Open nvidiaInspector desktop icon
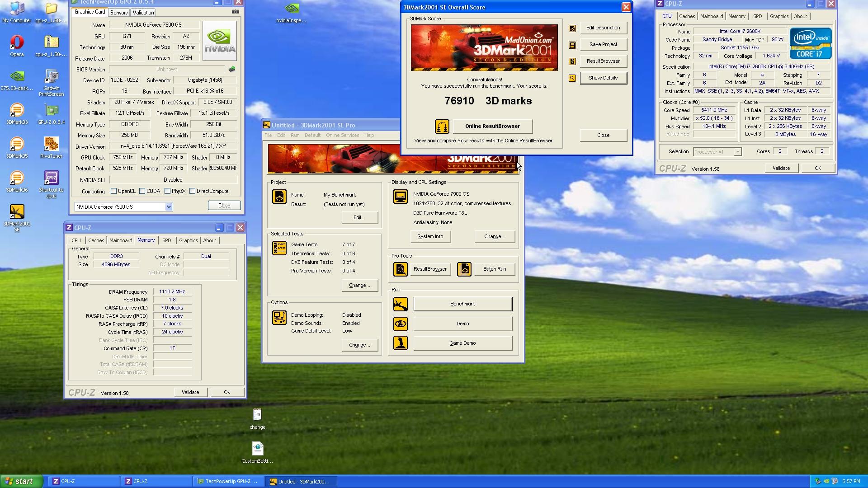The height and width of the screenshot is (488, 868). pyautogui.click(x=292, y=12)
